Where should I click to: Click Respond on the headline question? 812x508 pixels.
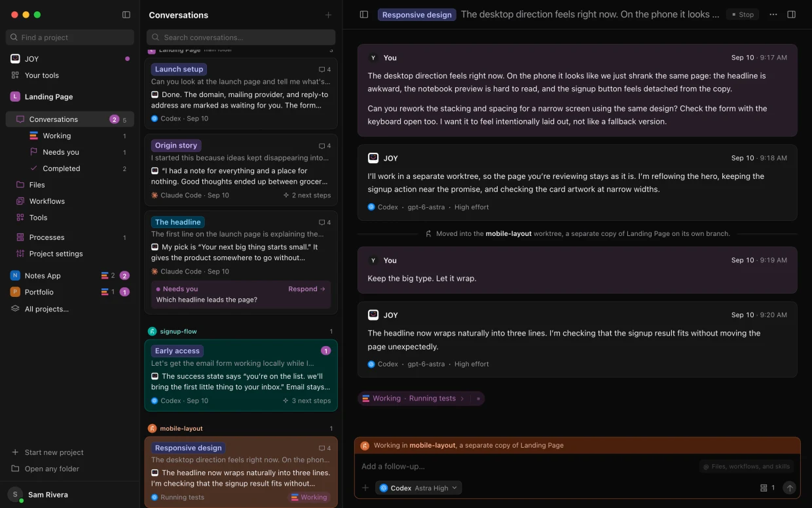[306, 289]
